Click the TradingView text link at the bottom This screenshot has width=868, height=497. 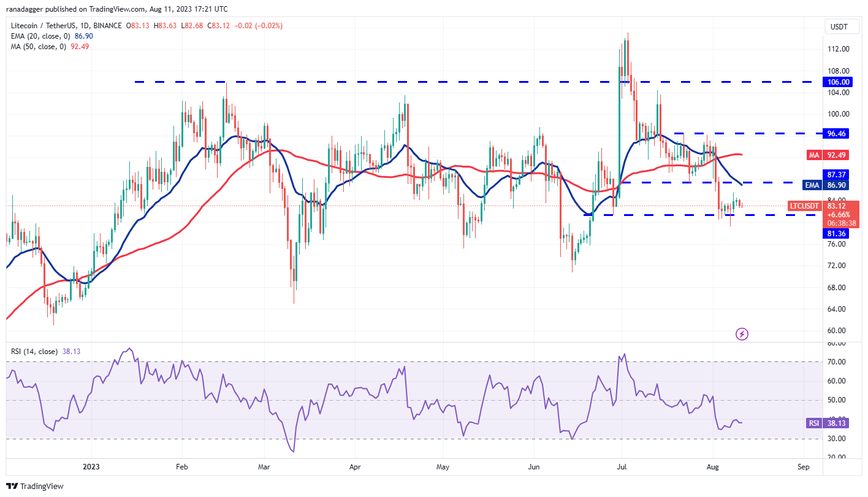[x=42, y=485]
